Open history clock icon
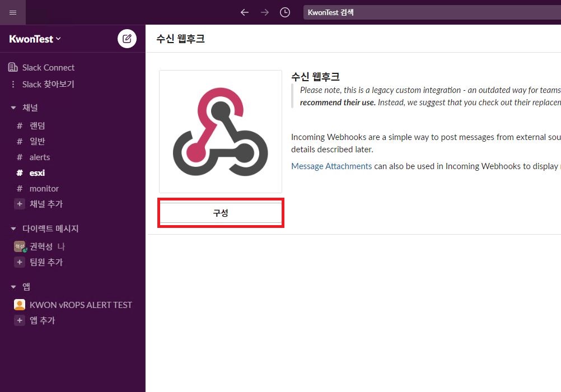The width and height of the screenshot is (561, 392). click(285, 12)
